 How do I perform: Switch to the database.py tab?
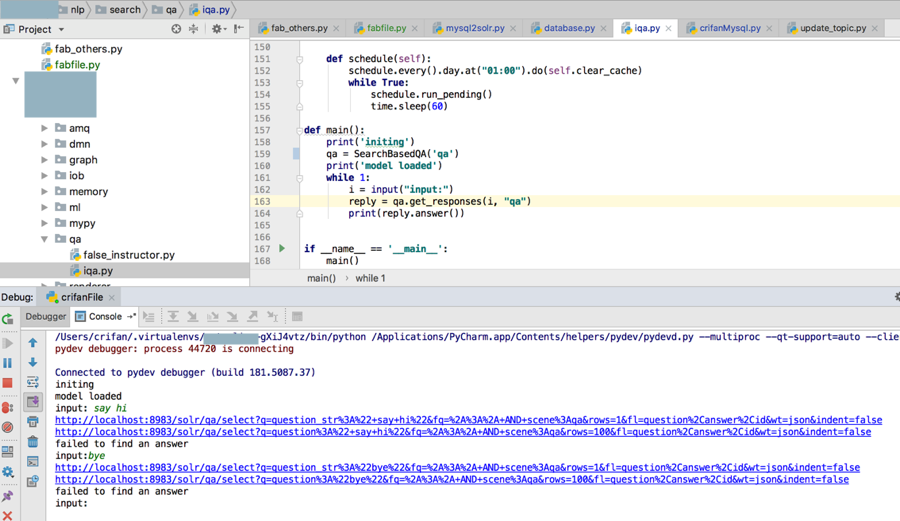click(568, 28)
